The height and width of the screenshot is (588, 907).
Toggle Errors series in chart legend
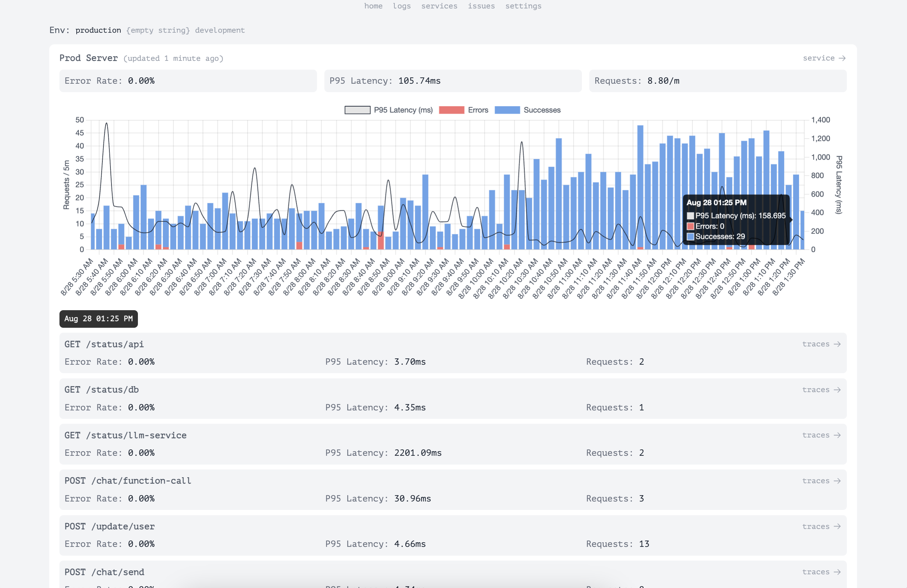[451, 110]
